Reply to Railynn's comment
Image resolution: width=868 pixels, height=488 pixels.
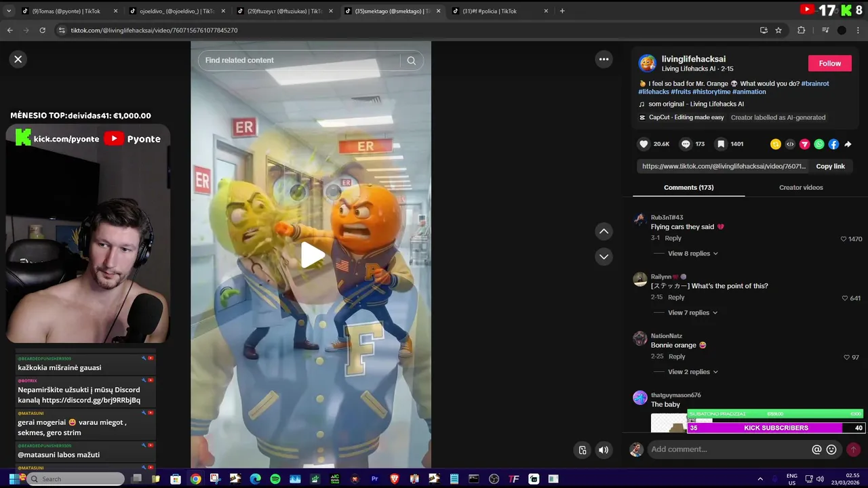click(676, 297)
